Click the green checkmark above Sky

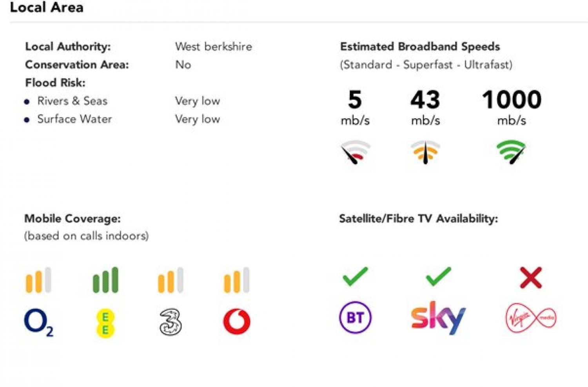438,276
